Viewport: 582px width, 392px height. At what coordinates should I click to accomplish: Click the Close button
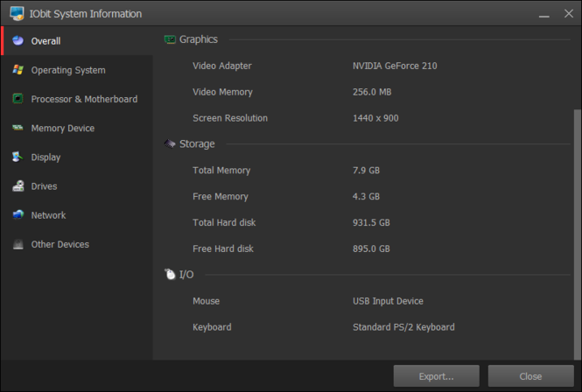(530, 376)
